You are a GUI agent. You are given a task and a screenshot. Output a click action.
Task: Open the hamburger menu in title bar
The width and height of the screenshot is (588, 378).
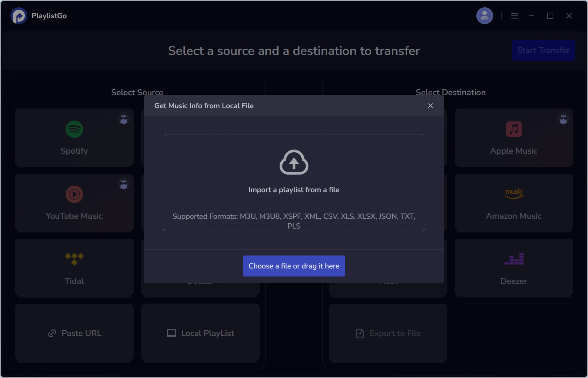click(x=514, y=16)
